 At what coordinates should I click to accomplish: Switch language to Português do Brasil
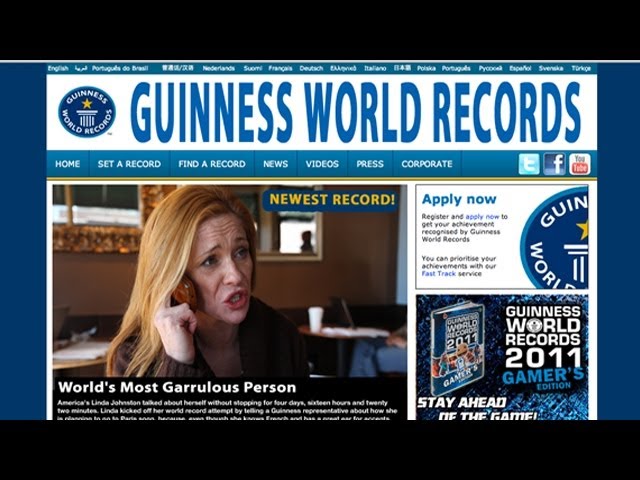click(x=120, y=68)
